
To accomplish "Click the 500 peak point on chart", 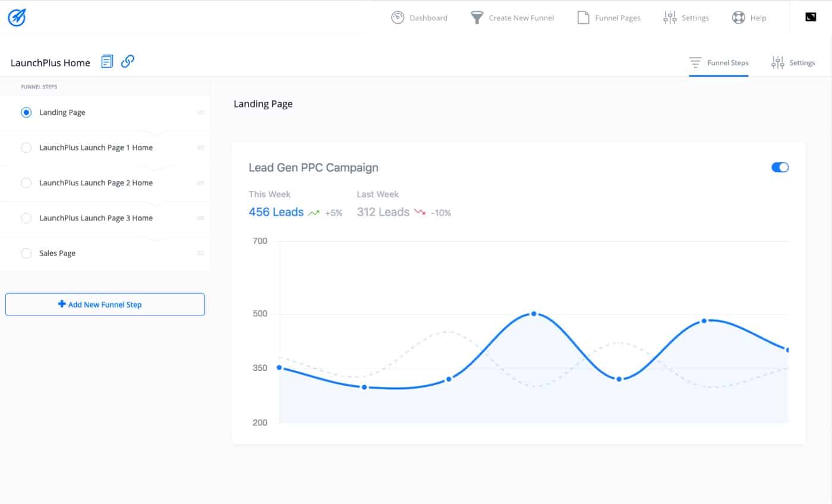I will pos(534,313).
